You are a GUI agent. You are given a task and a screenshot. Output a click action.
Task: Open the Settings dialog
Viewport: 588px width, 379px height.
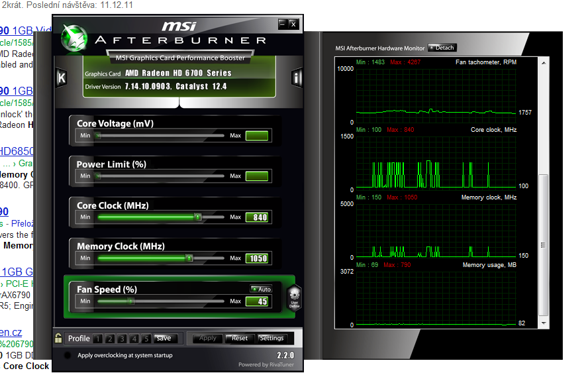click(271, 338)
